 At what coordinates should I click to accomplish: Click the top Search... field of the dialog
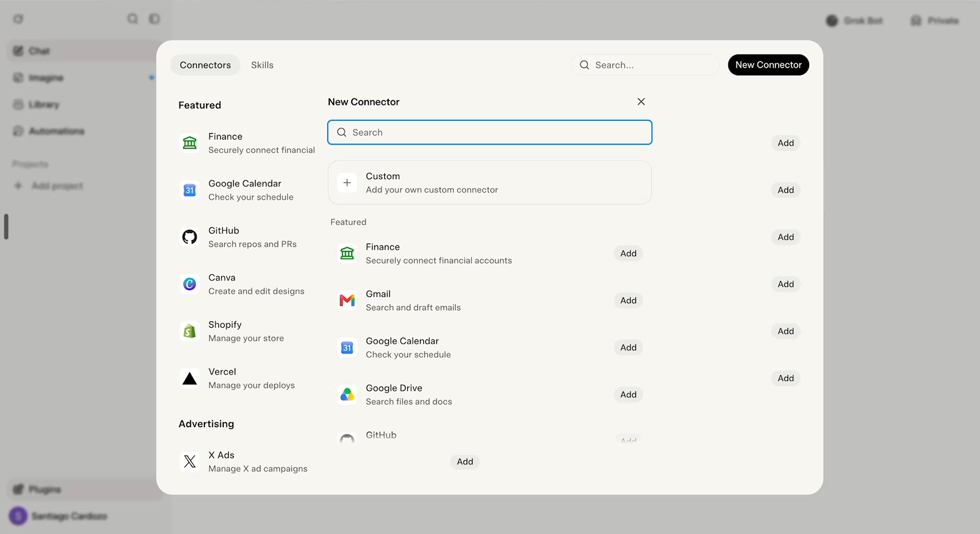pos(645,65)
